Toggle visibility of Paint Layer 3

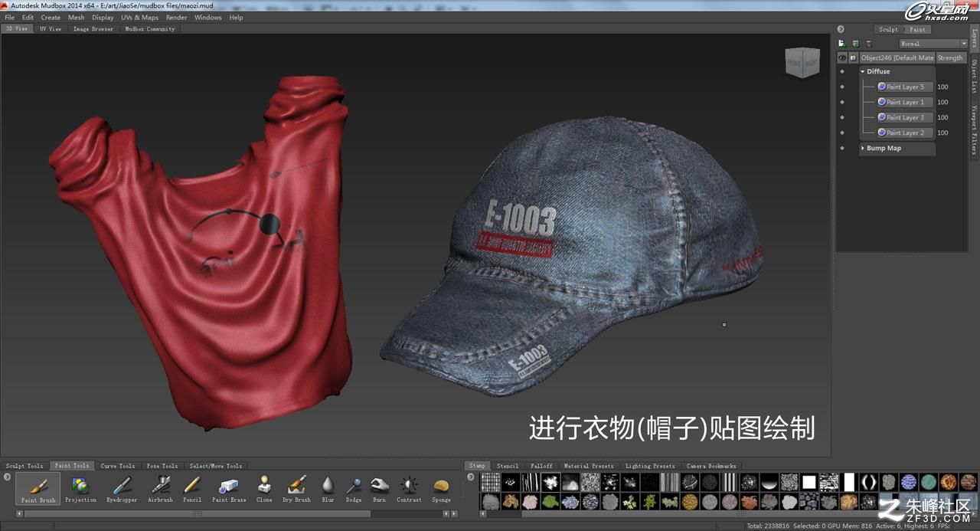click(842, 117)
